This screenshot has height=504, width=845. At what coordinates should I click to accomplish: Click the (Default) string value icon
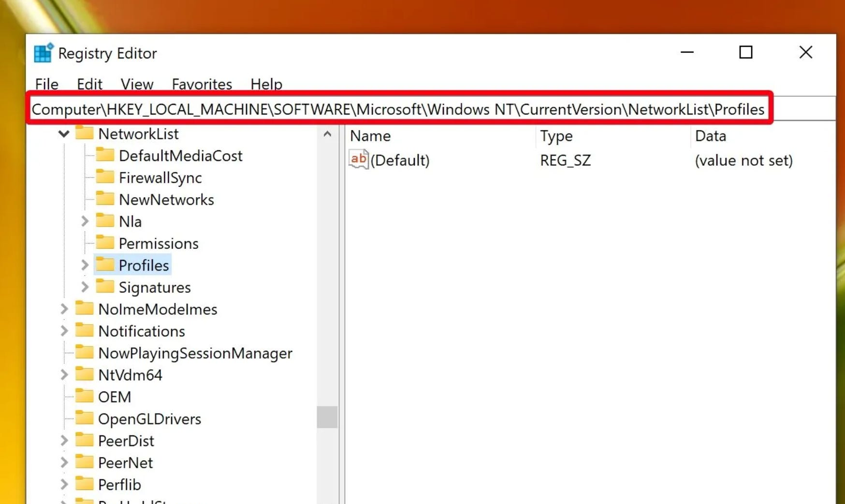tap(359, 159)
